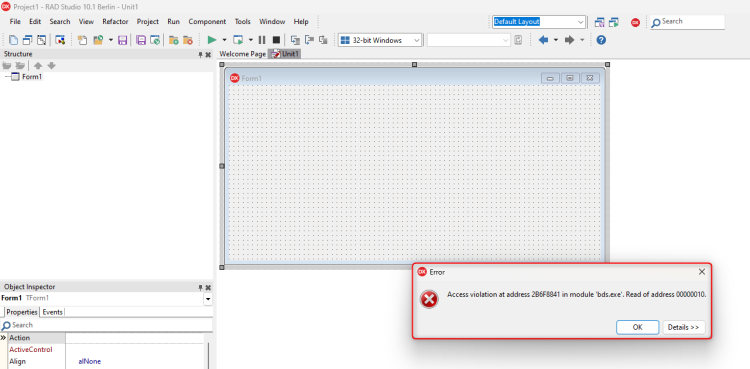Click Structure panel move up arrow
750x369 pixels.
38,66
